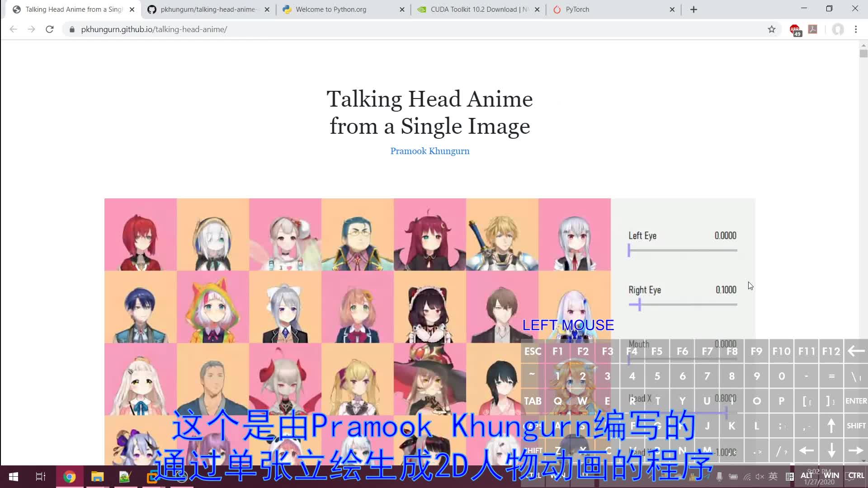The image size is (868, 488).
Task: Select the glasses man in blue thumbnail
Action: 358,235
